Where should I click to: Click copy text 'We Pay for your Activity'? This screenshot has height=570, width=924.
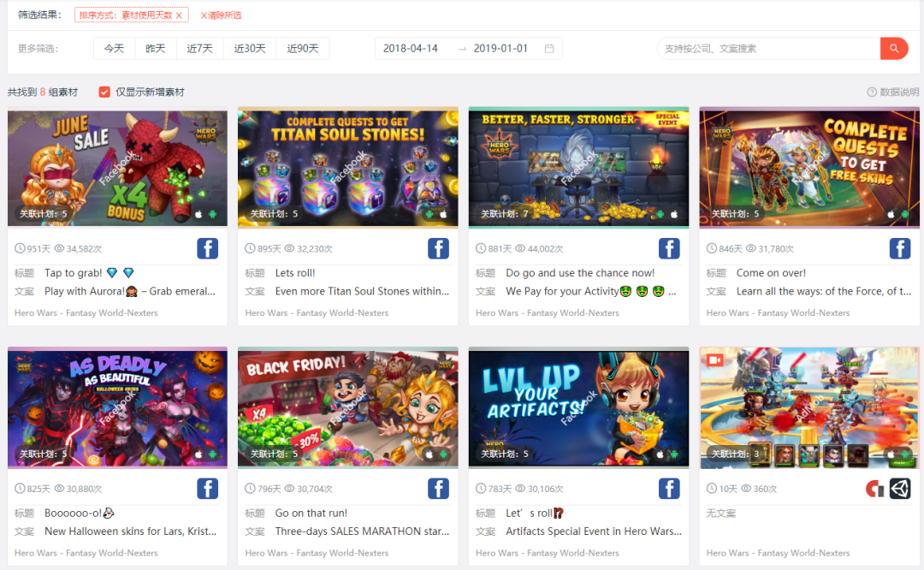561,291
